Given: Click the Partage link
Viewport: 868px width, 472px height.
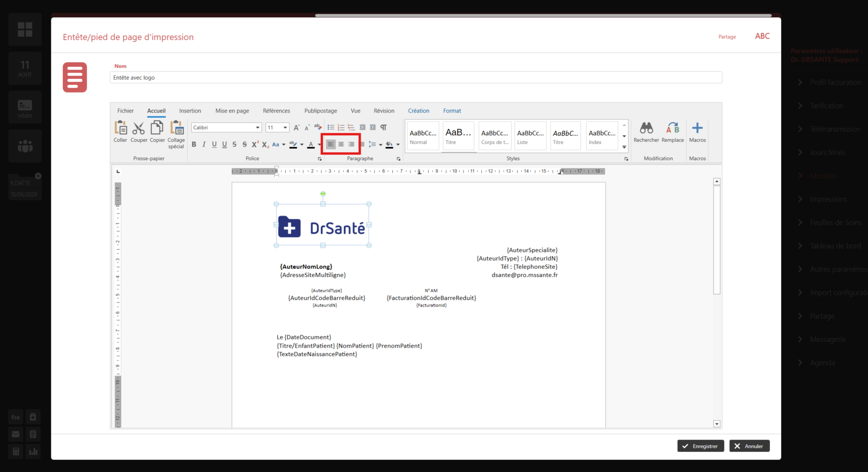Looking at the screenshot, I should pyautogui.click(x=727, y=37).
